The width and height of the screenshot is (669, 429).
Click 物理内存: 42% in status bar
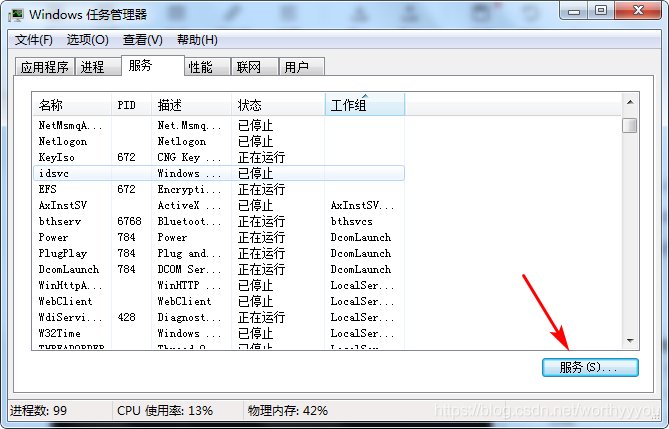tap(288, 411)
